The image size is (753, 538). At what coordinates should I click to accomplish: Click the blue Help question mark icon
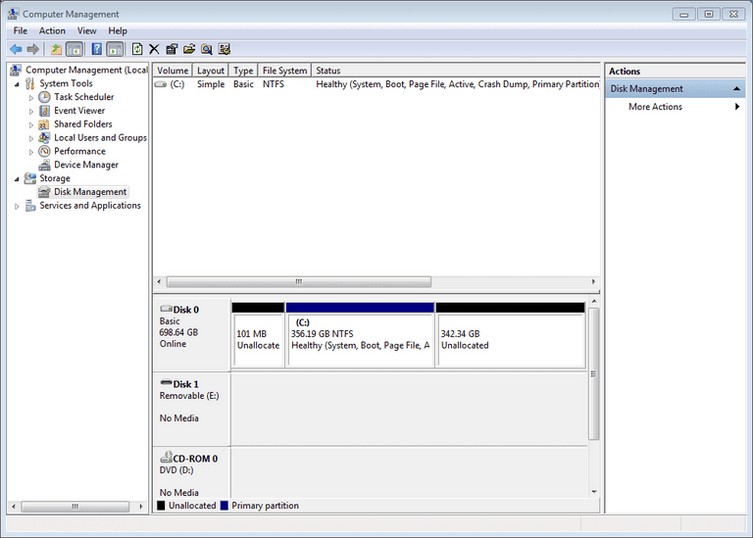pyautogui.click(x=97, y=49)
